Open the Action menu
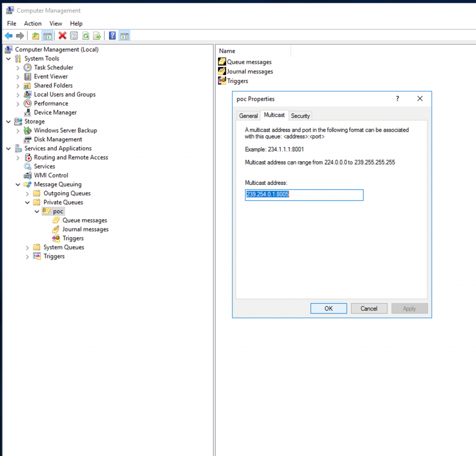This screenshot has width=476, height=456. click(33, 23)
